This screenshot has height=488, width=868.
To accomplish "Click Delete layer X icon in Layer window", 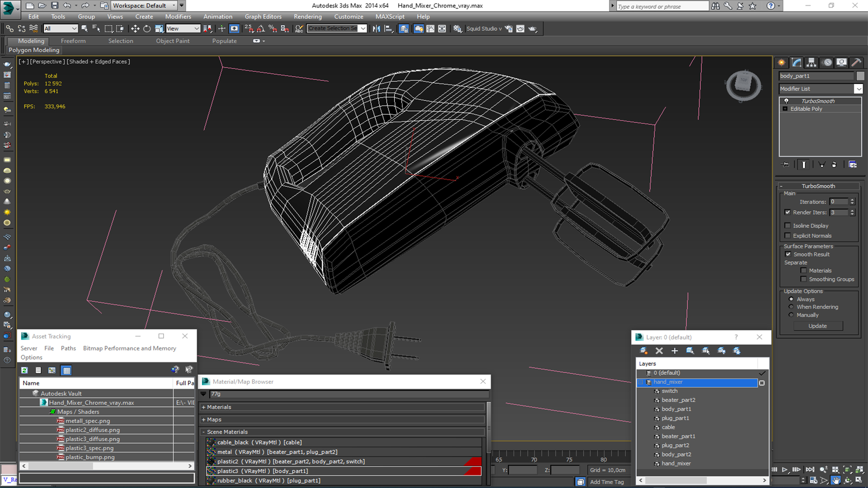I will click(x=659, y=351).
